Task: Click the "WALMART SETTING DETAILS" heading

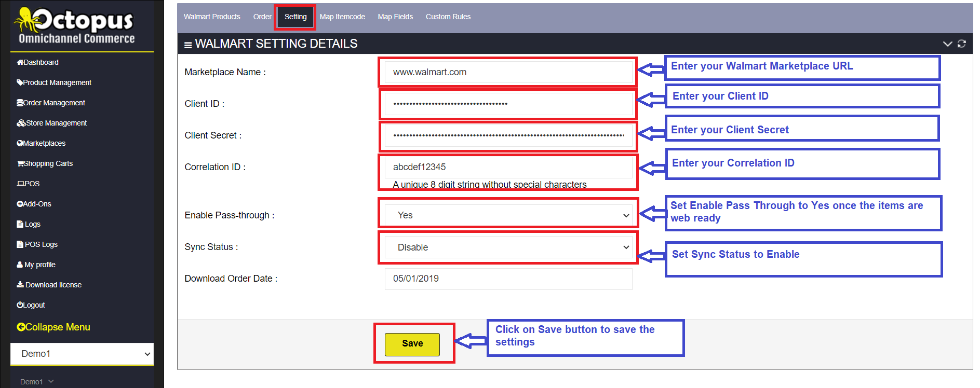Action: (x=276, y=44)
